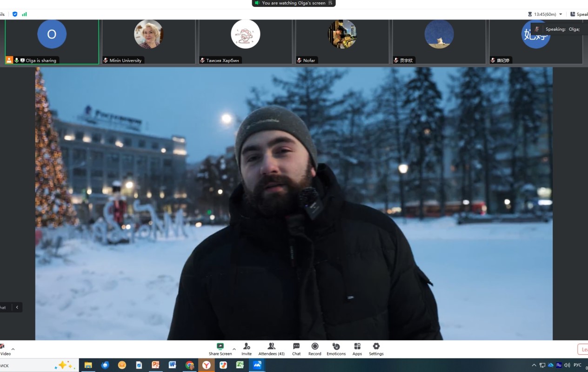Switch input language via РУС indicator
The image size is (588, 372).
577,365
